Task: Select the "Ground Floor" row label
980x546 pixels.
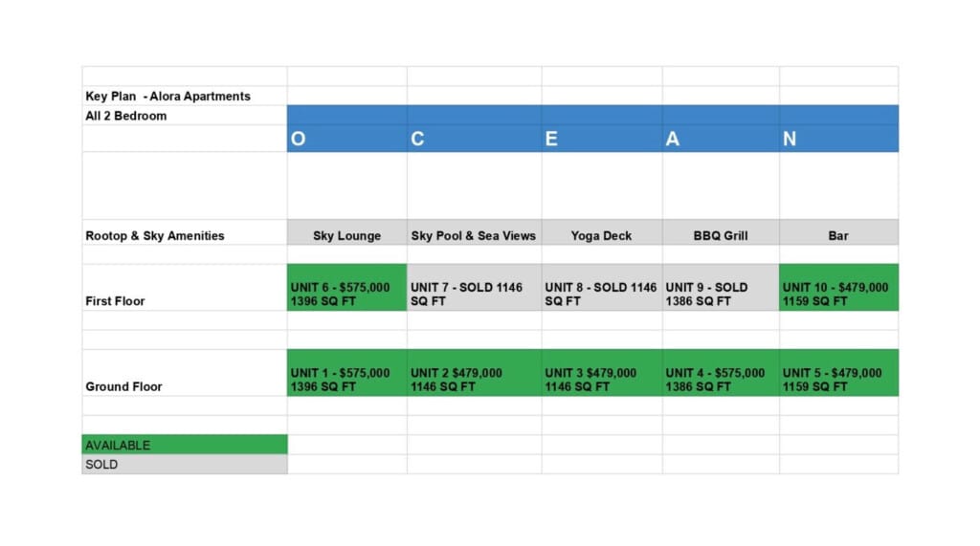Action: click(124, 387)
